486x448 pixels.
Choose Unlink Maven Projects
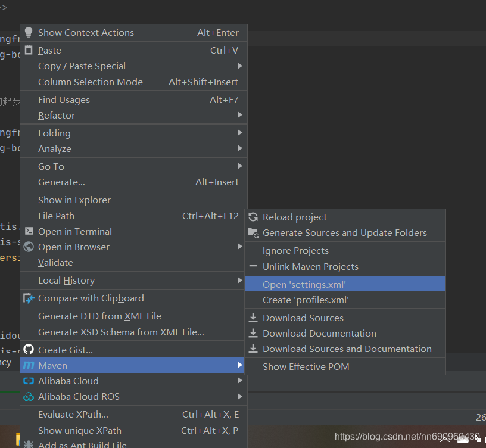point(345,266)
